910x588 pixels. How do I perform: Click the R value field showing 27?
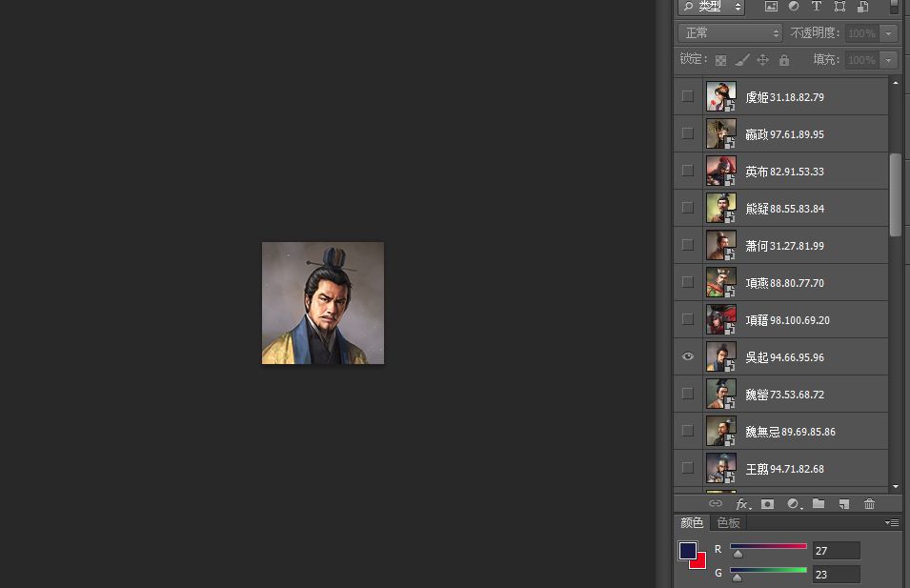(x=836, y=550)
